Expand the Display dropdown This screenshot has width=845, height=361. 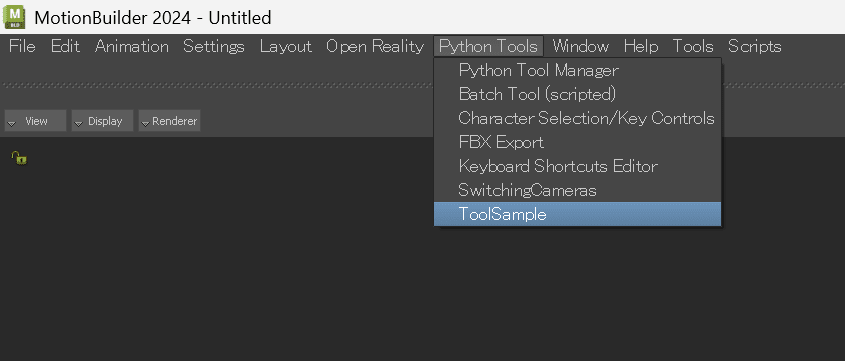102,121
